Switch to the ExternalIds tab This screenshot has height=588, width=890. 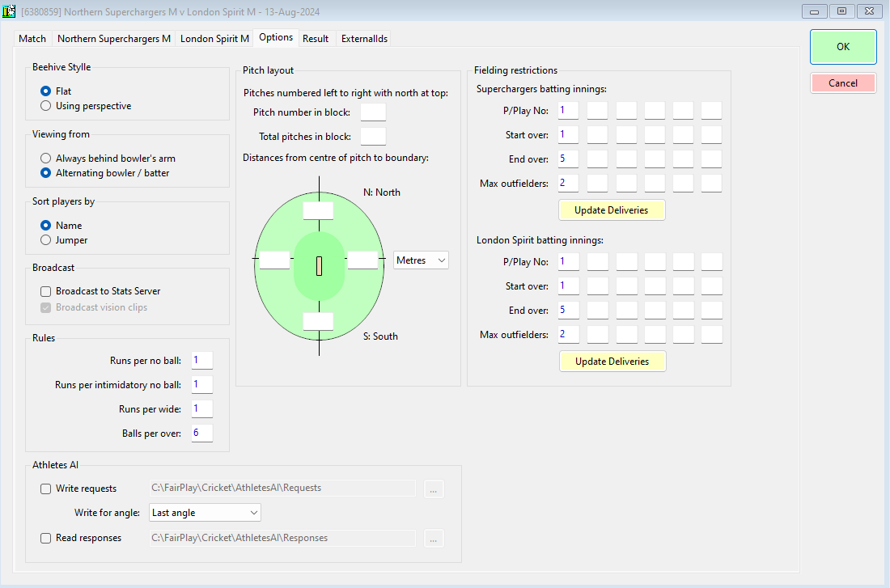tap(364, 39)
